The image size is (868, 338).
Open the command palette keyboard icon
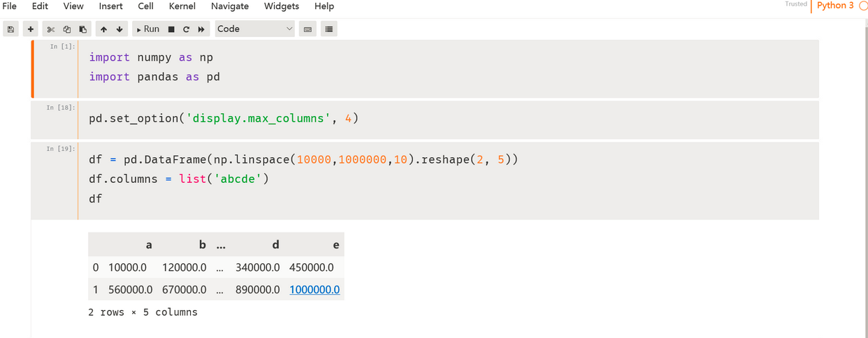click(307, 29)
